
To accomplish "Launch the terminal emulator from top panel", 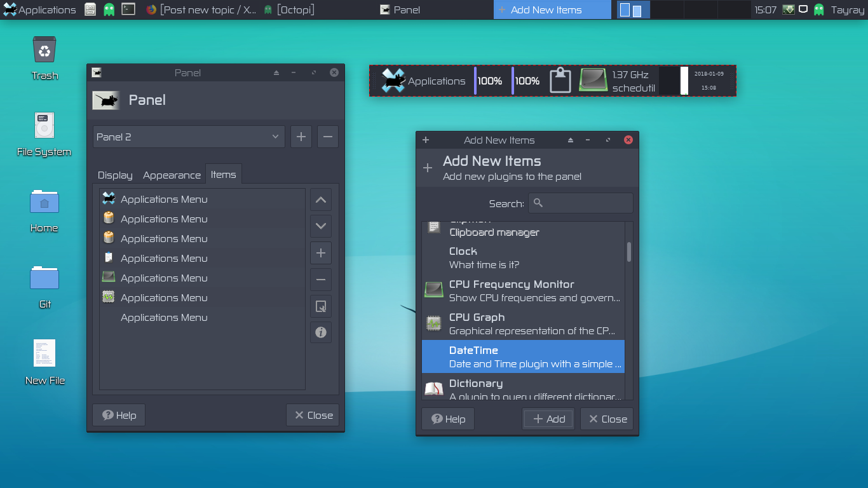I will 128,10.
